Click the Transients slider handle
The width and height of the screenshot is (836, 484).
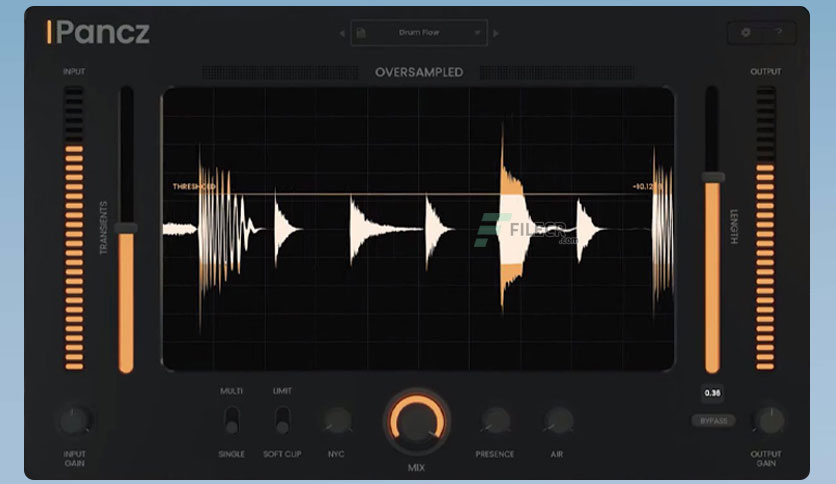point(126,228)
